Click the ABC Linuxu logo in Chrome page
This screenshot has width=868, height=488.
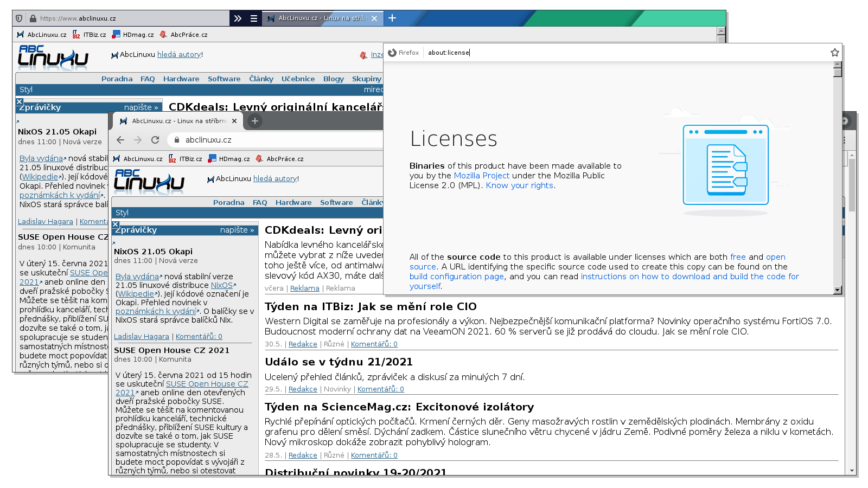pyautogui.click(x=149, y=182)
